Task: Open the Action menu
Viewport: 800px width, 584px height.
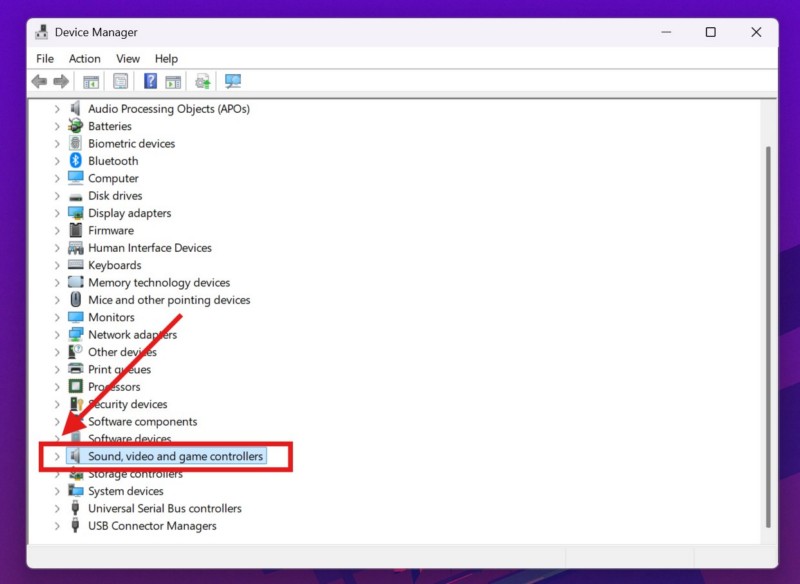Action: (84, 59)
